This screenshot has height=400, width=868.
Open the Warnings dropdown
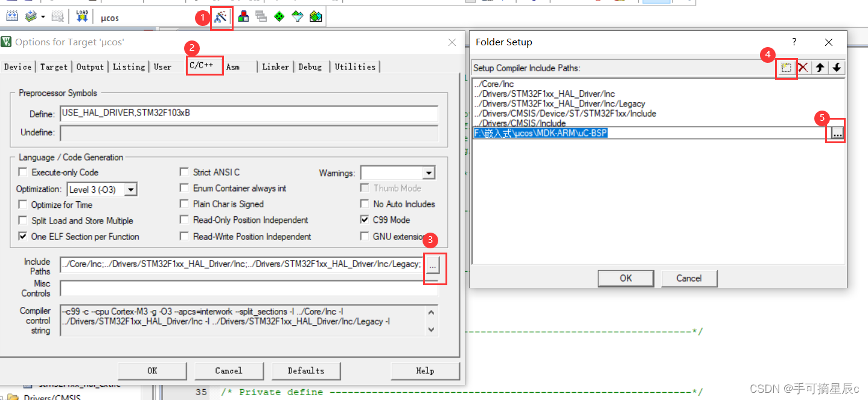click(x=429, y=173)
